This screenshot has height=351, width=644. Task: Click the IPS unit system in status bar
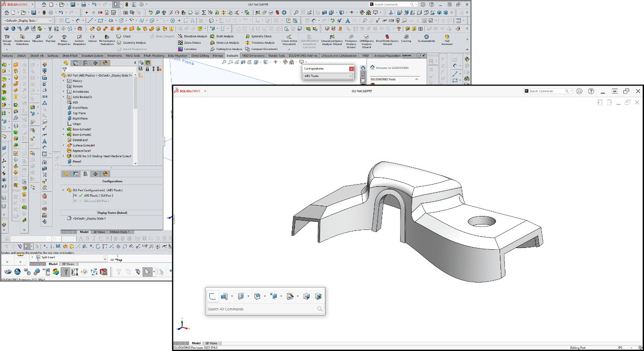621,348
